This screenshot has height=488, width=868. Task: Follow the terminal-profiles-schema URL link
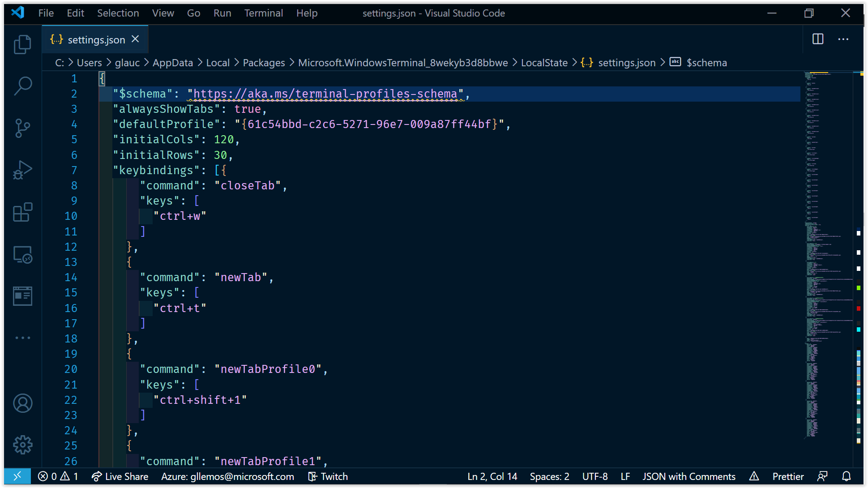click(325, 94)
